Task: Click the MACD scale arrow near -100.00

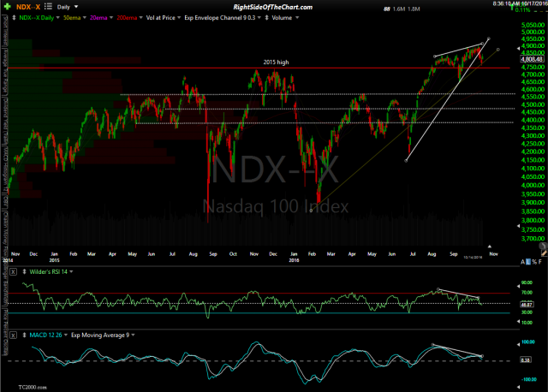Action: pos(518,387)
